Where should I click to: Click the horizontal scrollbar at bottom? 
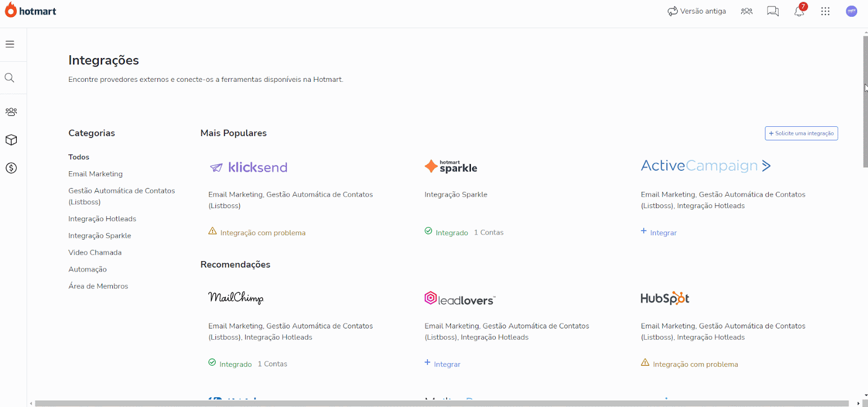coord(442,403)
